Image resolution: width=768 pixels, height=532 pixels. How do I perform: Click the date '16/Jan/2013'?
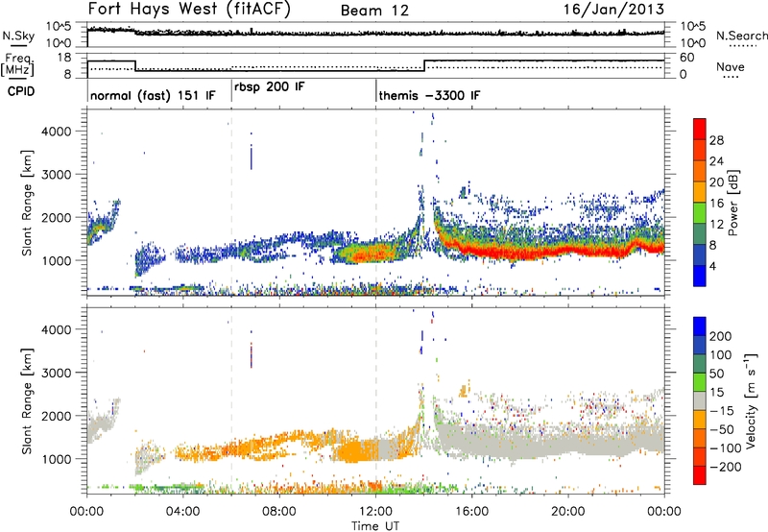click(x=613, y=10)
